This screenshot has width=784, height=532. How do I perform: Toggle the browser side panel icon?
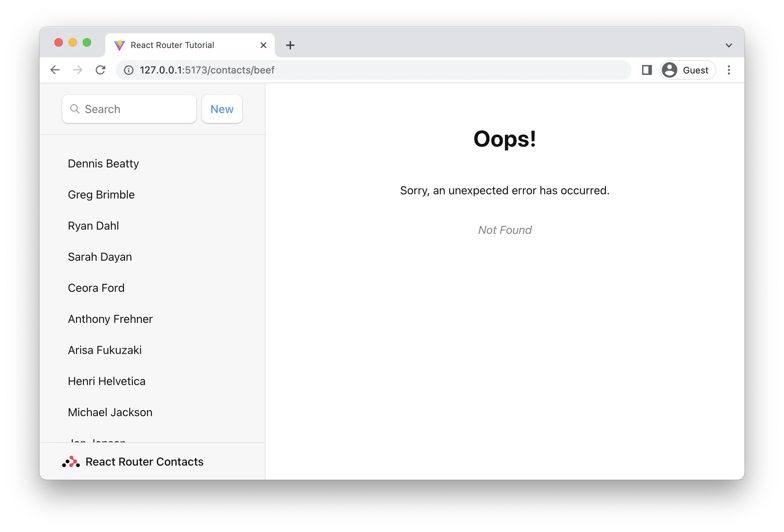647,70
